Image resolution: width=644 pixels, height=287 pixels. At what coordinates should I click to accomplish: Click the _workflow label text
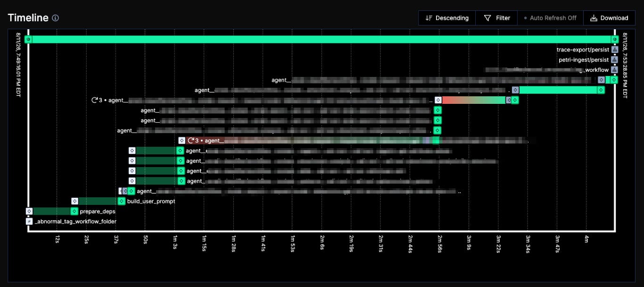pyautogui.click(x=596, y=70)
